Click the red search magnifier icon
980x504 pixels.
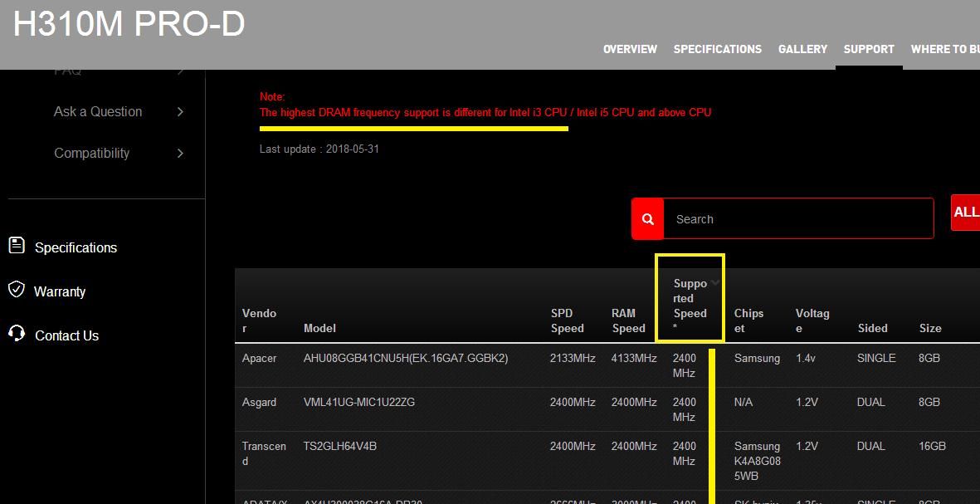(x=647, y=219)
